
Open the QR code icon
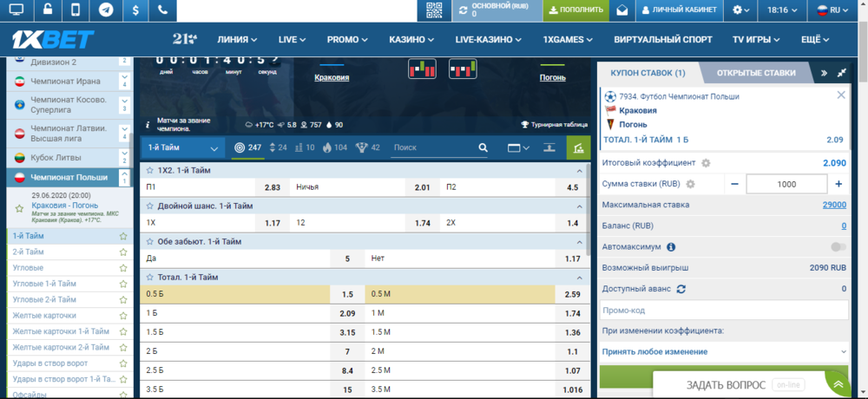435,10
